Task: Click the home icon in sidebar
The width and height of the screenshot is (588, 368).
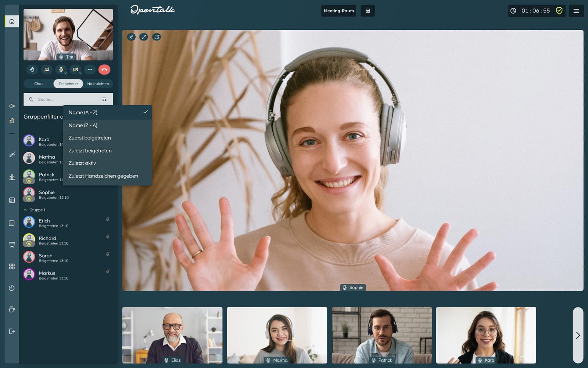Action: click(12, 21)
